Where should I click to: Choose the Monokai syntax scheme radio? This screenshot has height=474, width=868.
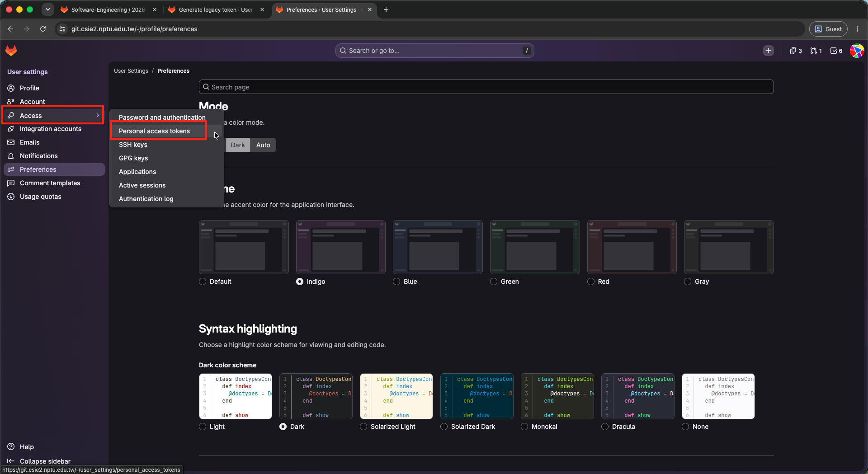524,427
